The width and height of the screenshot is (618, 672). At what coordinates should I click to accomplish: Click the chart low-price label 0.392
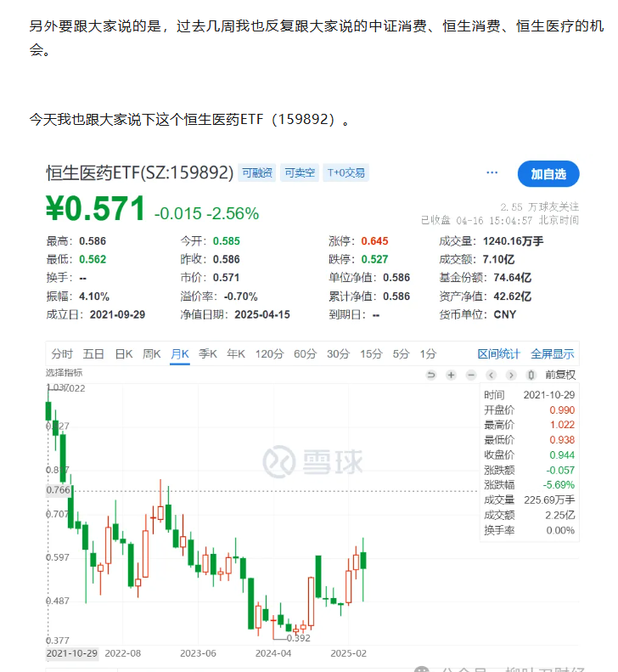299,638
